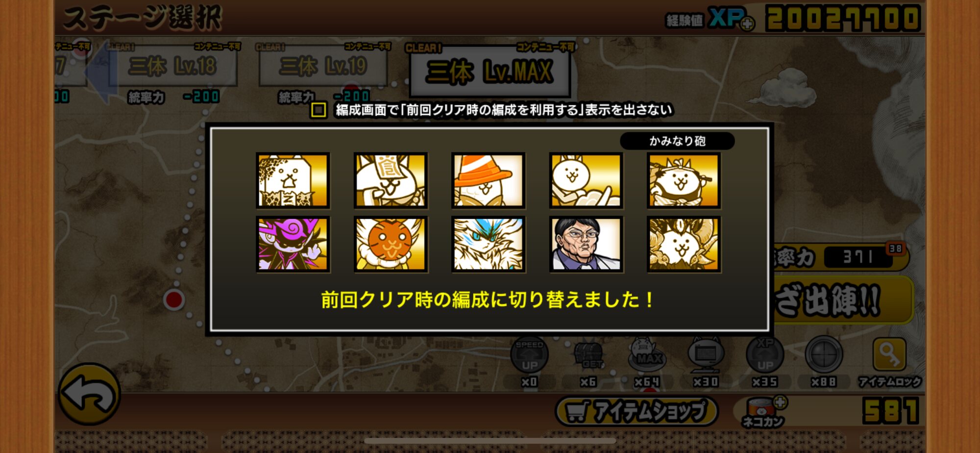Viewport: 980px width, 453px height.
Task: Click the traffic cone cat unit
Action: 488,180
